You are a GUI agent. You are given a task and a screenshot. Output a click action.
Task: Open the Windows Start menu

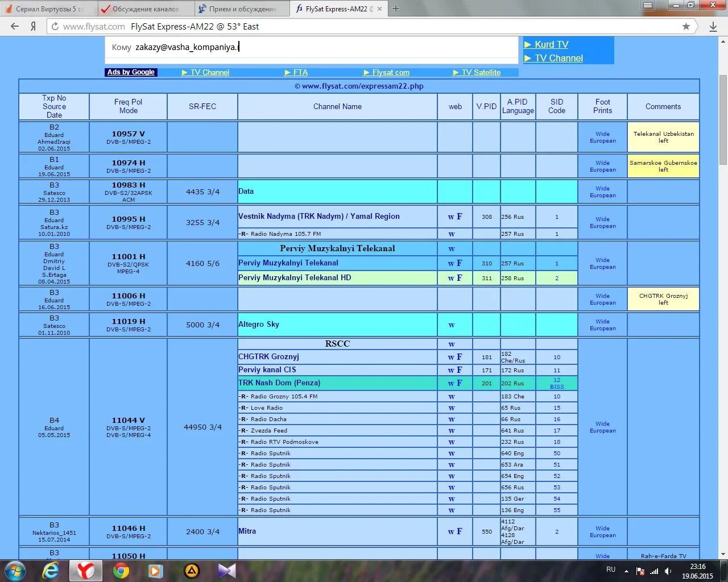tap(15, 571)
